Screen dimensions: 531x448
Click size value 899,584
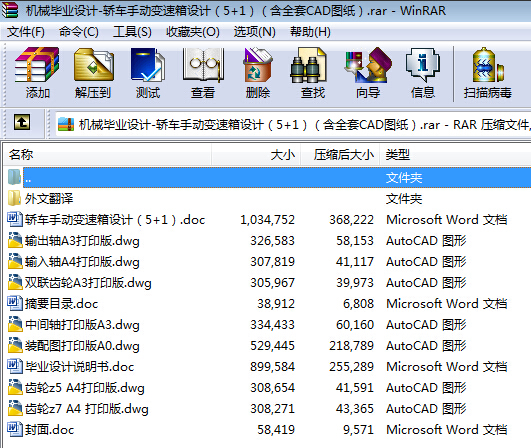(x=272, y=367)
